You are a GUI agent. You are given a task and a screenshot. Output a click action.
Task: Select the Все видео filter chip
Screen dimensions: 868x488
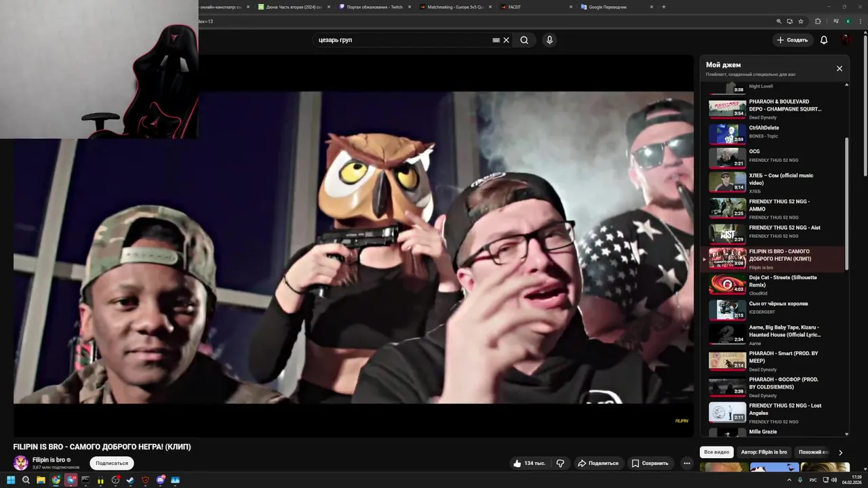pos(717,452)
